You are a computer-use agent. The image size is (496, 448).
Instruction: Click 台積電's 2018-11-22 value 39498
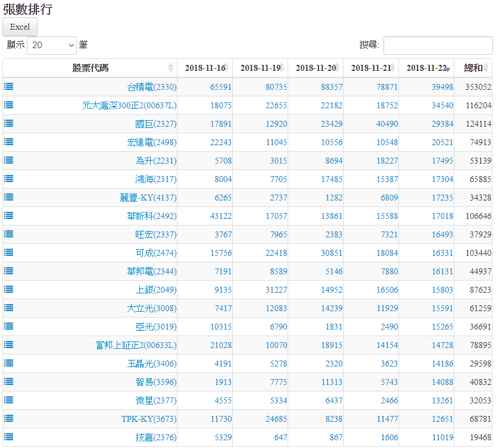(442, 87)
